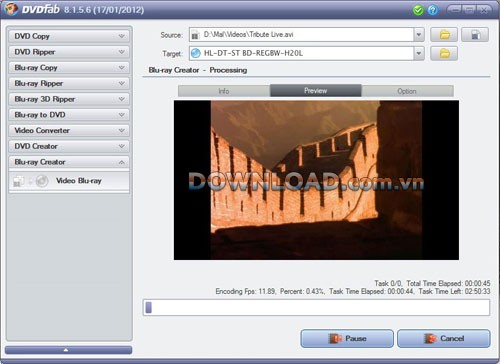The height and width of the screenshot is (364, 500).
Task: Expand the DVD Ripper section
Action: tap(69, 52)
